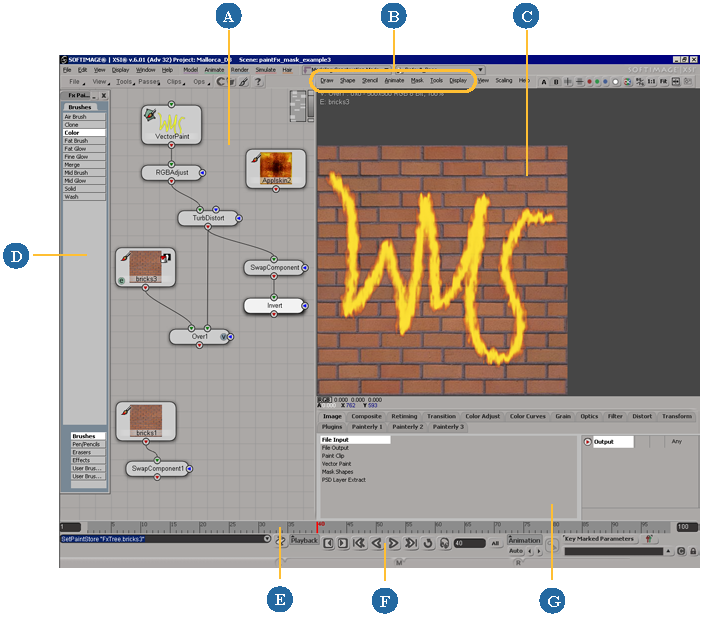This screenshot has width=703, height=617.
Task: Open the viewer Draw menu
Action: (x=327, y=81)
